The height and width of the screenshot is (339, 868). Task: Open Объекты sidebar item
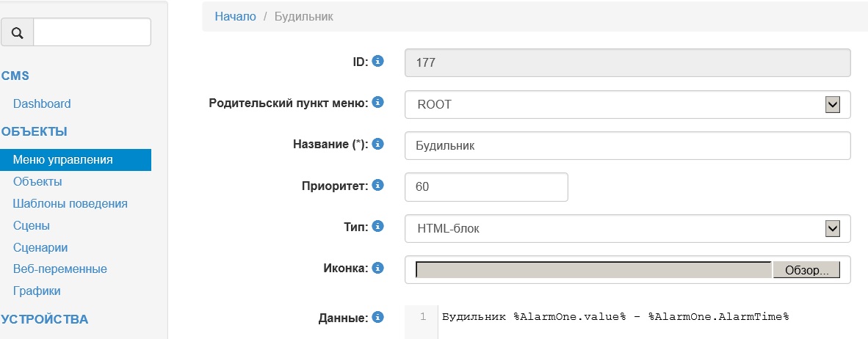click(x=37, y=181)
